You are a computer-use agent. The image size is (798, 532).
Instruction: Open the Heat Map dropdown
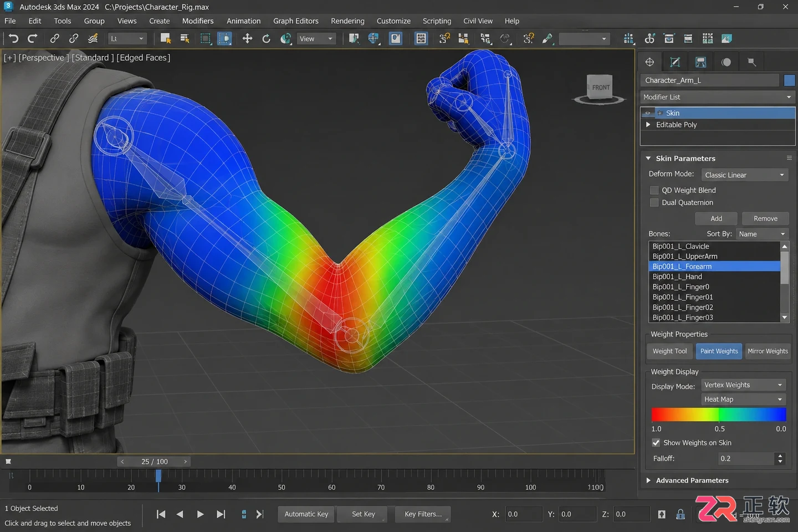tap(744, 400)
